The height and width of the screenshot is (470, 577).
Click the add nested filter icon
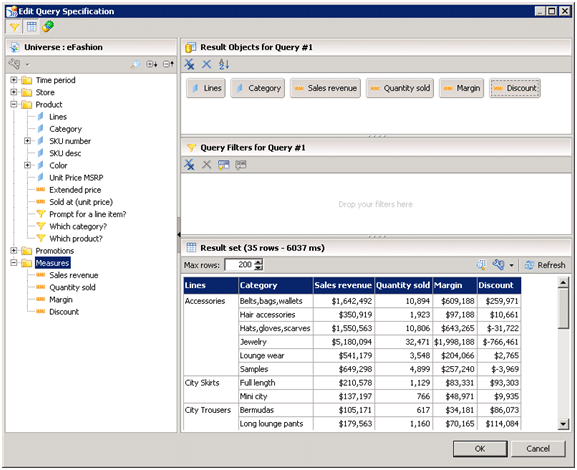[223, 165]
